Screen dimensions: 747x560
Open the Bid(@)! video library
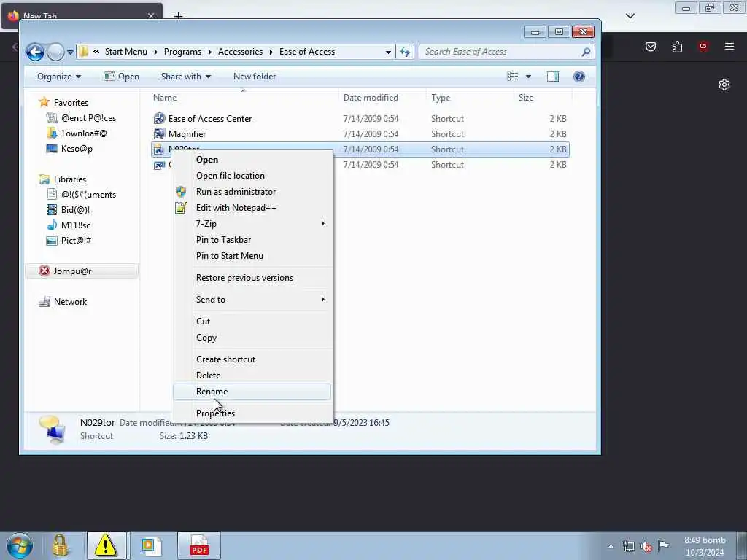pyautogui.click(x=75, y=210)
